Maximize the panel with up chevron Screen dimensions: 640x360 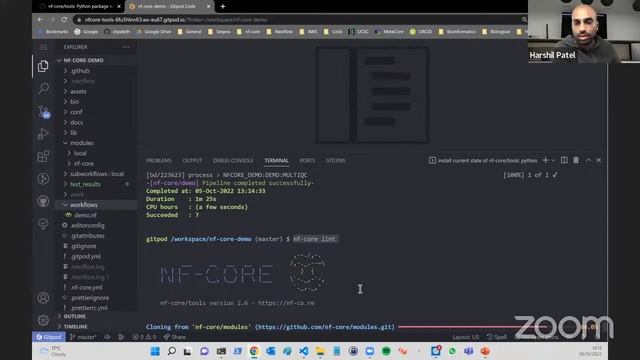tap(588, 160)
